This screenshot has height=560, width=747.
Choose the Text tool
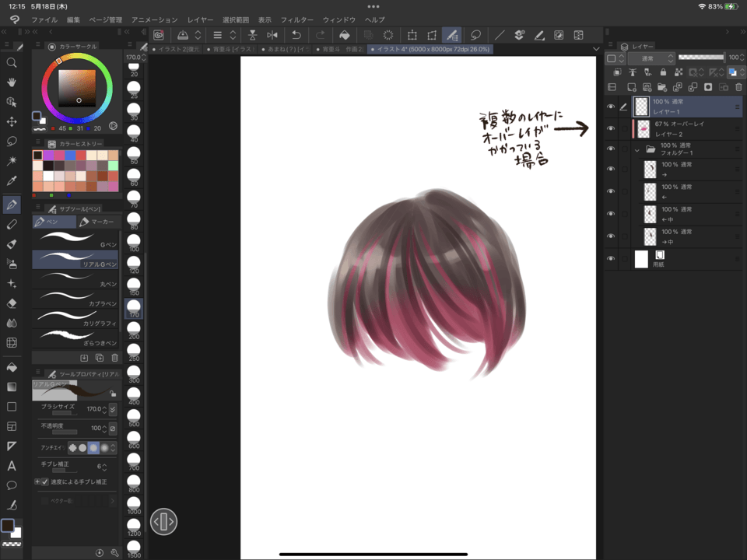[x=12, y=466]
